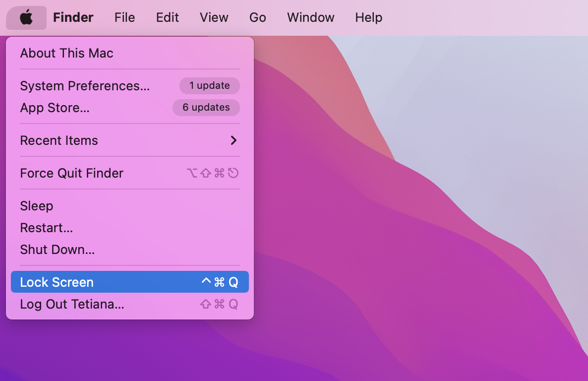Choose About This Mac

point(130,53)
